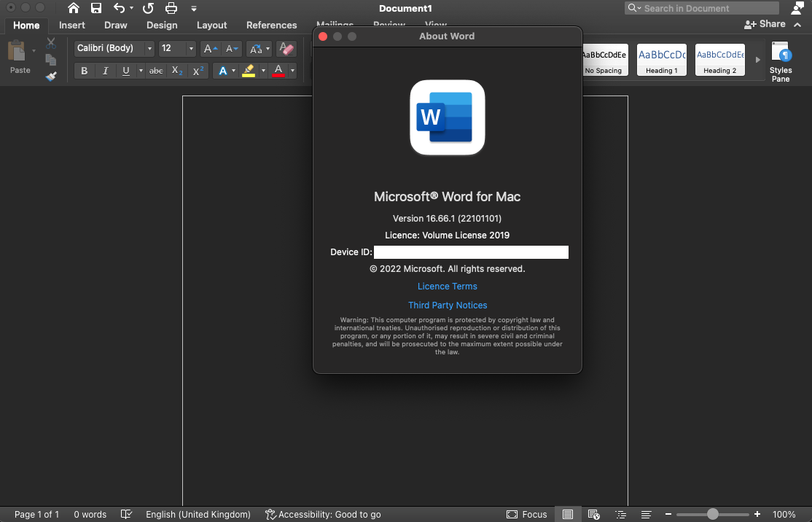The width and height of the screenshot is (812, 522).
Task: Open the Licence Terms link
Action: [x=448, y=287]
